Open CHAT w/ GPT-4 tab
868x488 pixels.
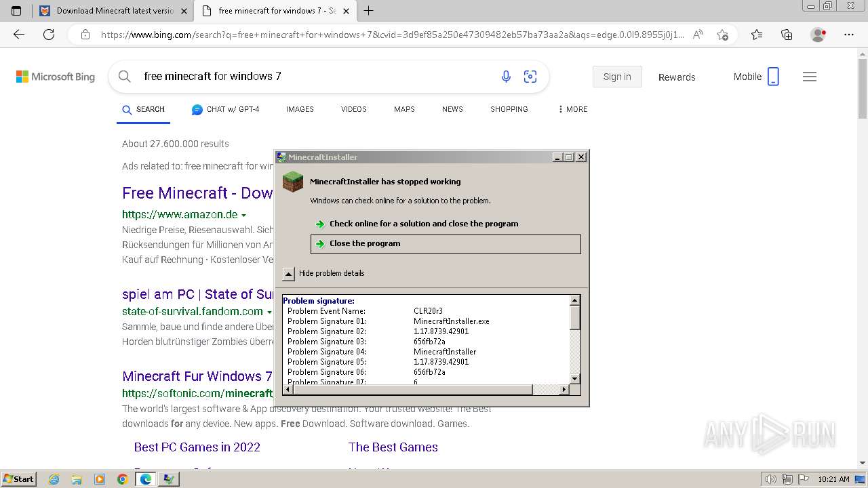pyautogui.click(x=225, y=109)
